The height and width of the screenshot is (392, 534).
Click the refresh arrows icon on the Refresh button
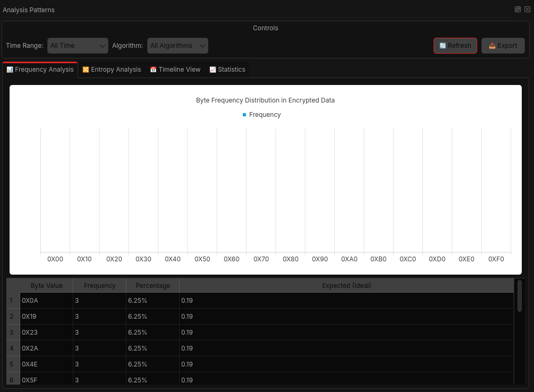(x=442, y=45)
